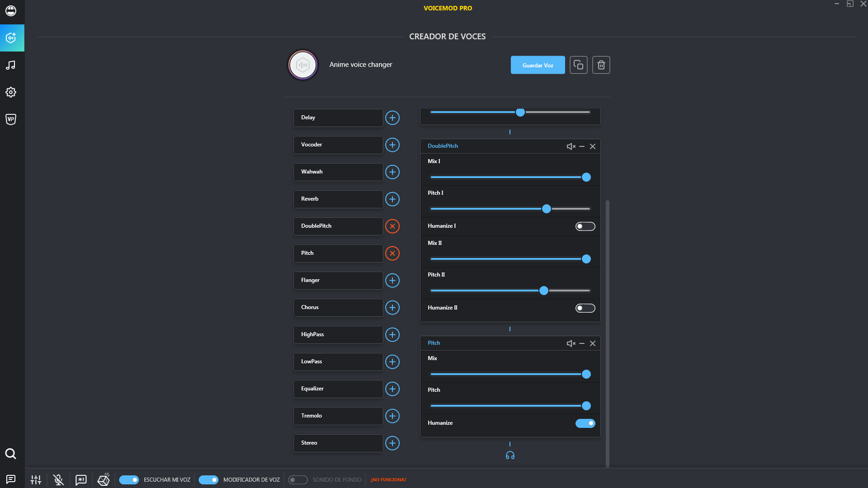The image size is (868, 488).
Task: Open the VP Voicemod Pro icon
Action: (11, 119)
